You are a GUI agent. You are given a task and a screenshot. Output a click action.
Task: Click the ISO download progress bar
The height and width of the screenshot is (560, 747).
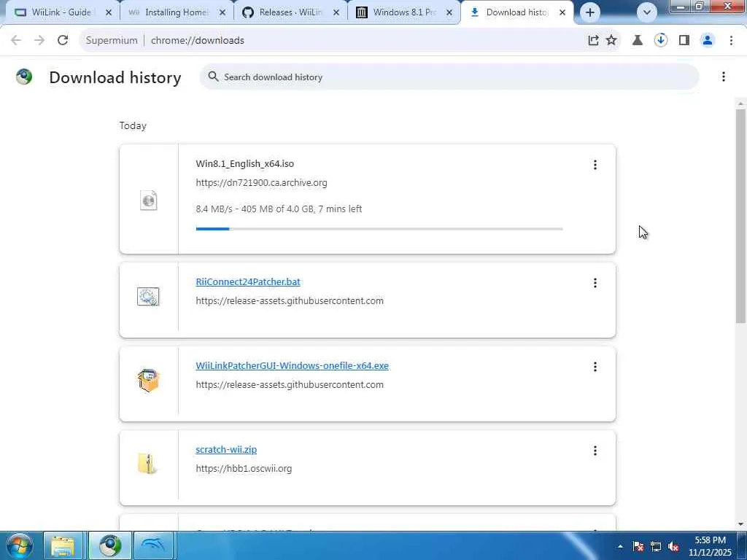tap(379, 229)
